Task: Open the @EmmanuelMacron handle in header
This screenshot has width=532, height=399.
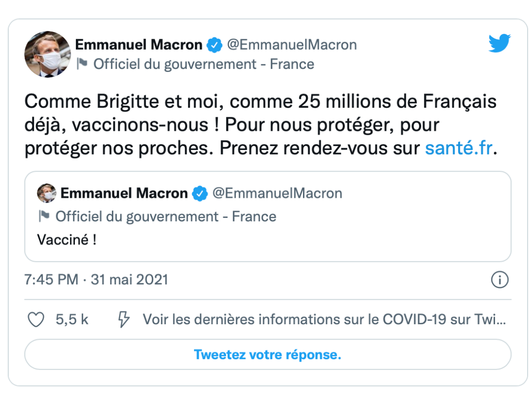Action: point(292,45)
